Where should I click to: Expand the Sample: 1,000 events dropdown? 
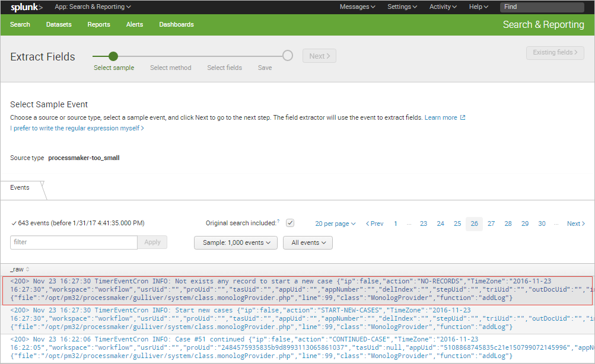pos(236,242)
